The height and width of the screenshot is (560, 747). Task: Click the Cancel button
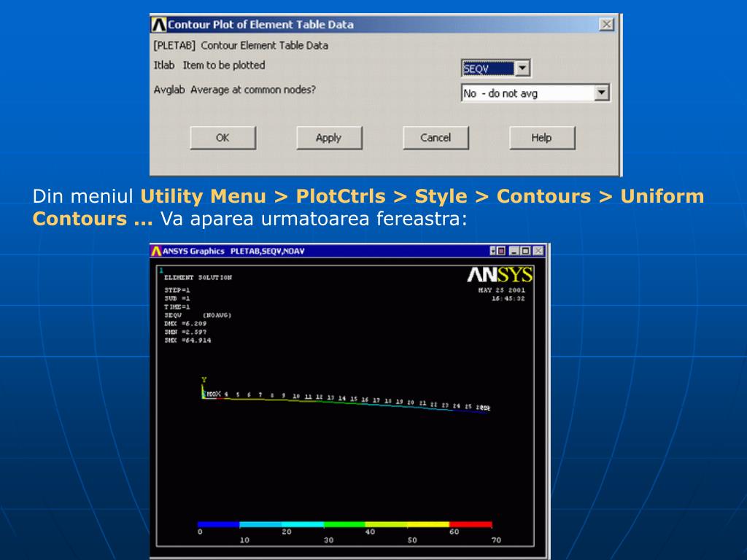pos(436,138)
